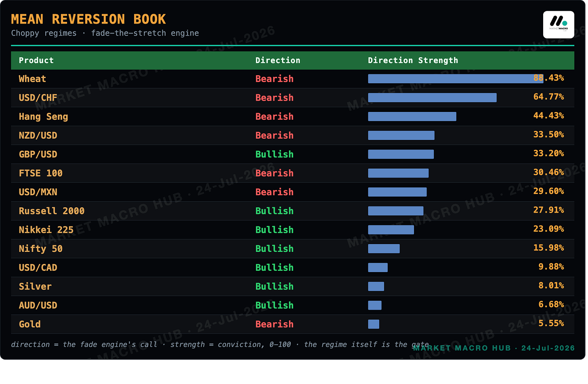Click Bullish direction in USD/CAD row

[275, 268]
